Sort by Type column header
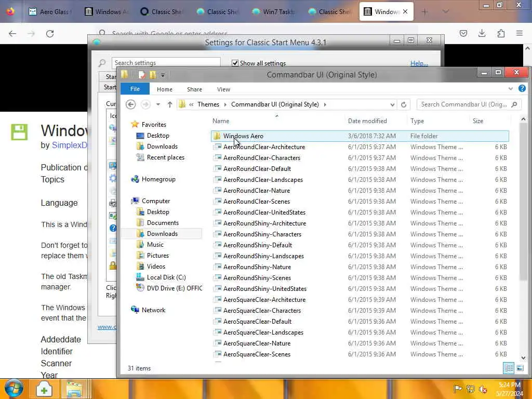Image resolution: width=532 pixels, height=399 pixels. [x=417, y=121]
